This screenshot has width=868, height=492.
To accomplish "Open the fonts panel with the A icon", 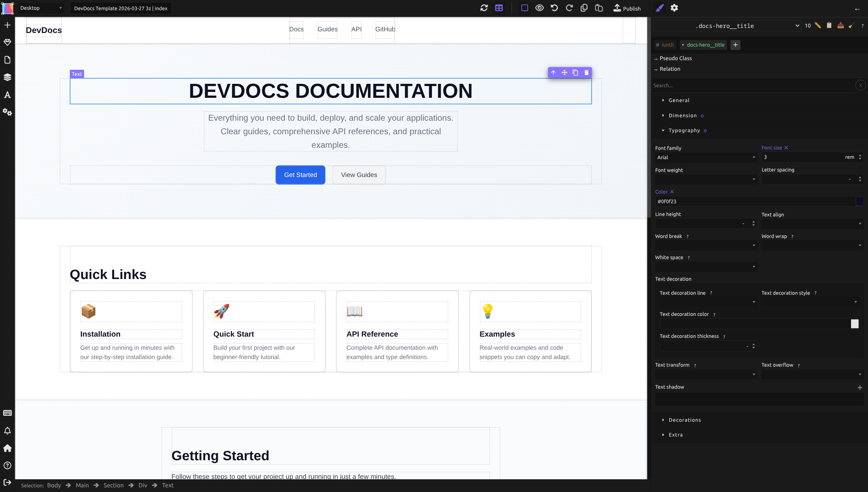I will pos(8,95).
